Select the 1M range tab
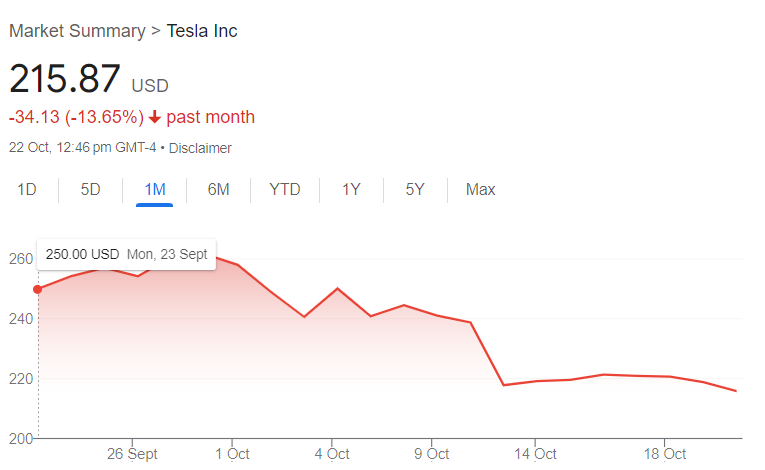Screen dimensions: 765x470 (155, 189)
